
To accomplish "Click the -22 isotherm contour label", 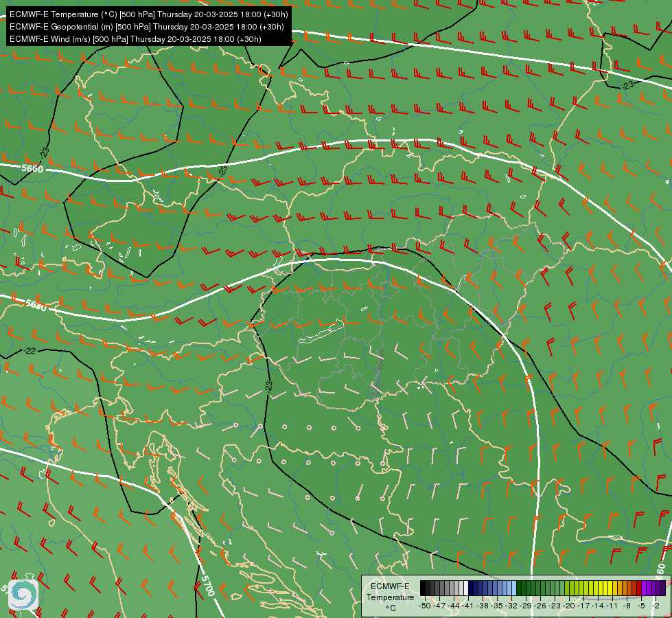I will pyautogui.click(x=30, y=351).
